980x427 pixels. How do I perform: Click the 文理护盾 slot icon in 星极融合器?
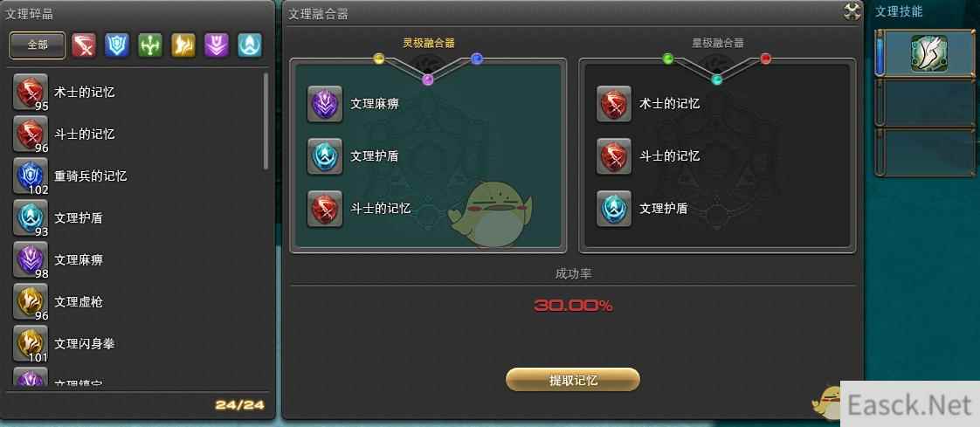pyautogui.click(x=614, y=209)
